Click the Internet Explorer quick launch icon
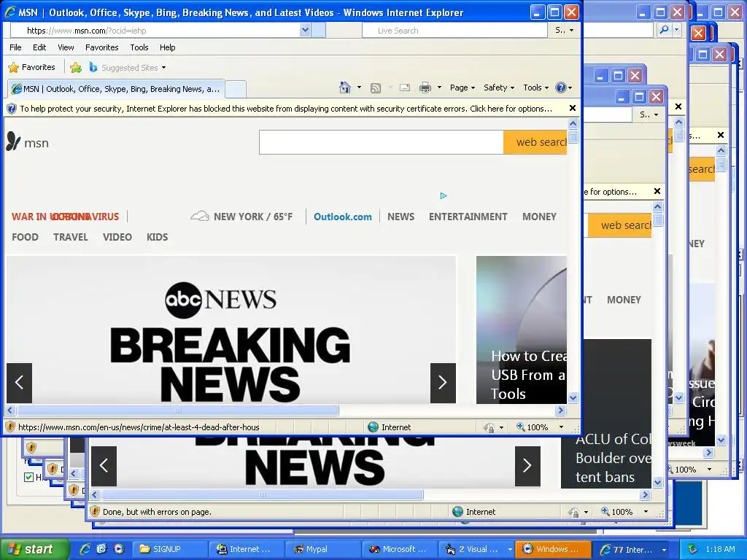 pos(86,549)
